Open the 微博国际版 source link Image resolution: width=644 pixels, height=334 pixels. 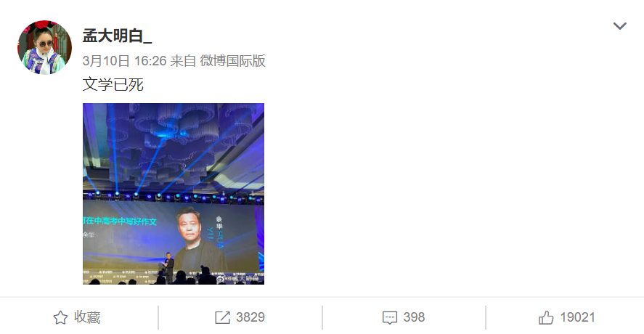(x=232, y=61)
